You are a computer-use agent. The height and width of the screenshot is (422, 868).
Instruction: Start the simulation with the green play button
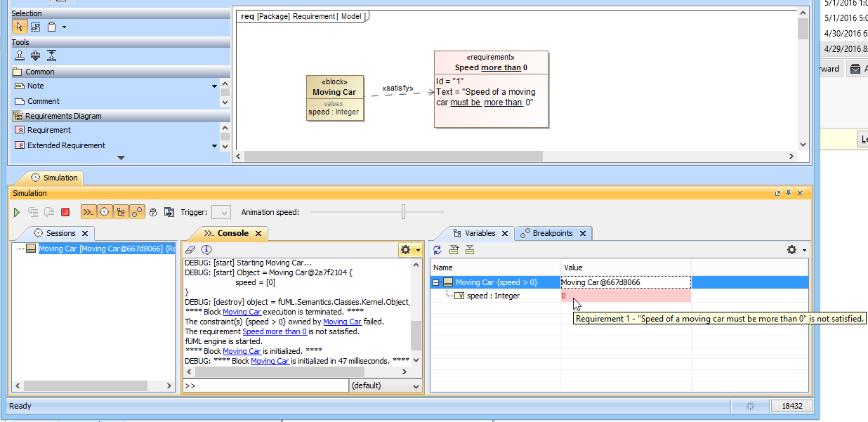[17, 212]
